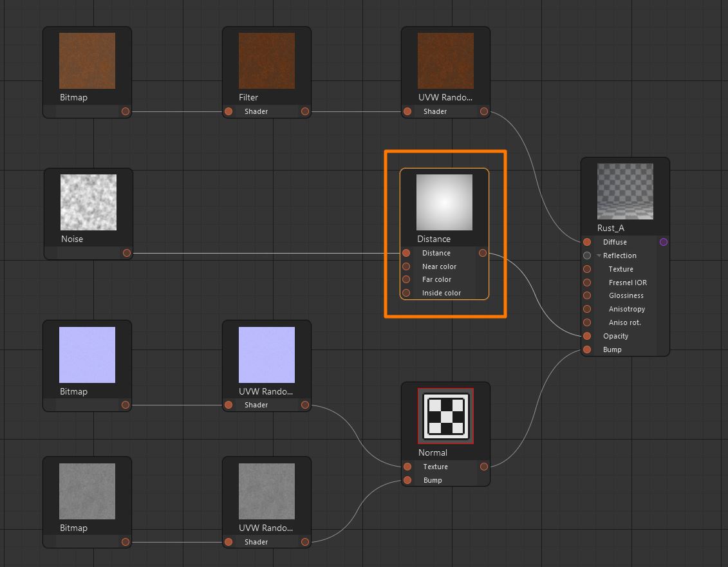Click the Far color input port
The height and width of the screenshot is (567, 728).
coord(406,279)
